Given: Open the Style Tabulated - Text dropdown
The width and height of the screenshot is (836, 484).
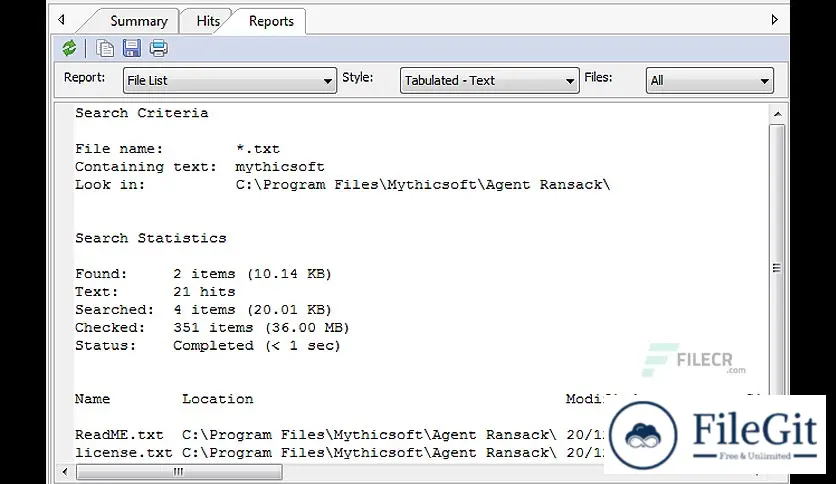Looking at the screenshot, I should [489, 80].
